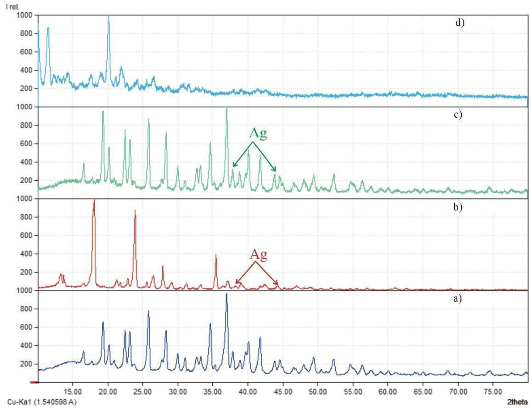Click the '2theta' axis label
This screenshot has height=410, width=532.
pyautogui.click(x=517, y=402)
